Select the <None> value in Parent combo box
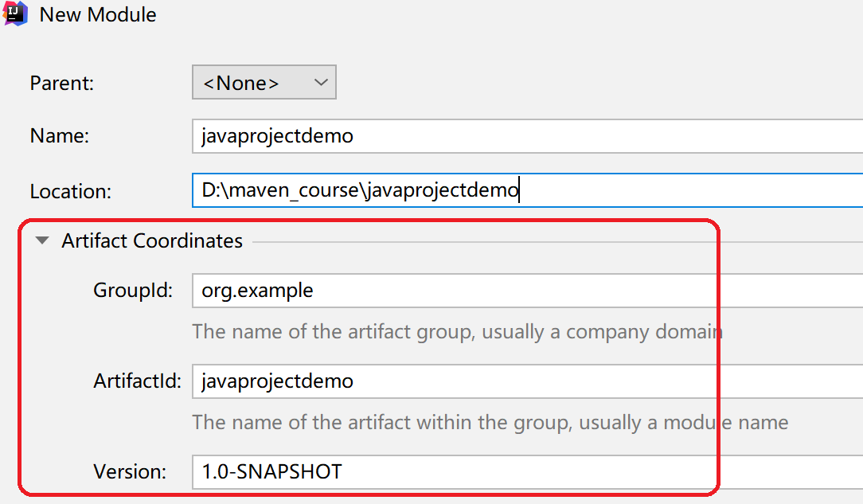This screenshot has height=504, width=863. 241,83
